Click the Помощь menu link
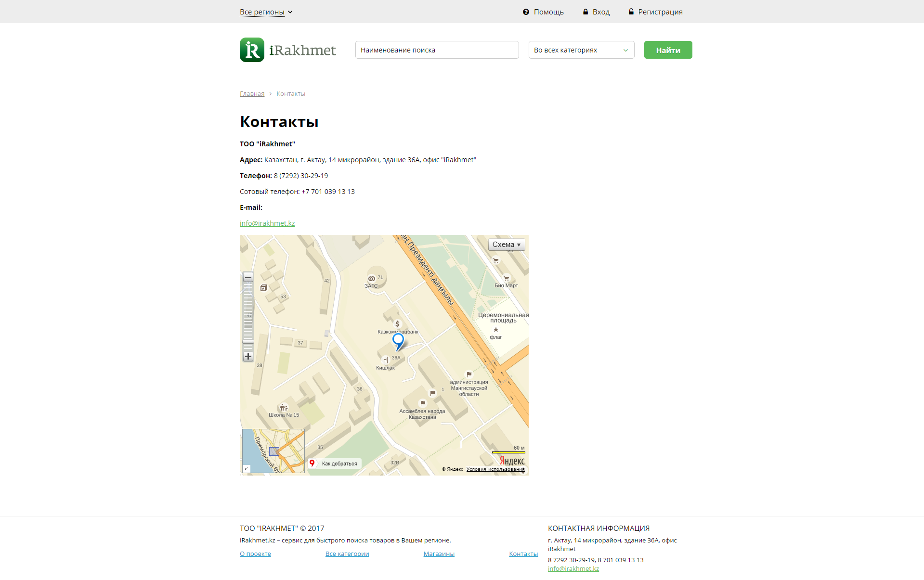Screen dimensions: 924x580 click(548, 12)
